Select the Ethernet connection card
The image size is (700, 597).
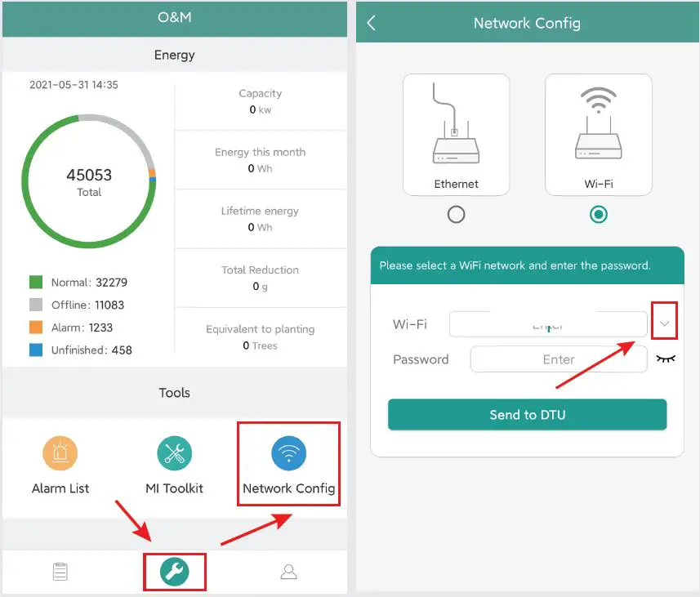point(456,135)
